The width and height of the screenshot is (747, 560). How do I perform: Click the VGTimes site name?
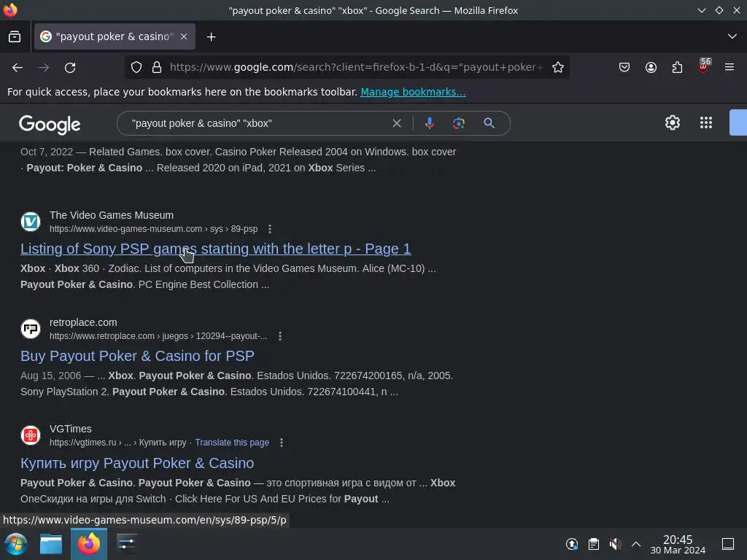click(x=71, y=429)
